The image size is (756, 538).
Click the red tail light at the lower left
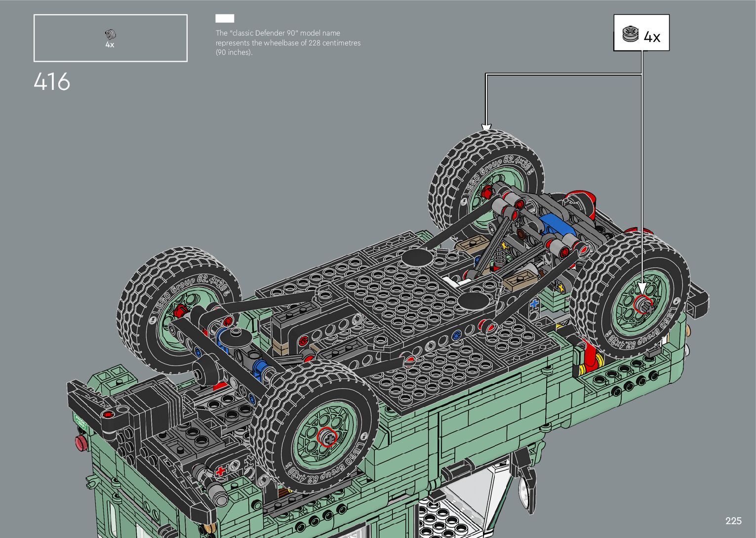pos(80,441)
